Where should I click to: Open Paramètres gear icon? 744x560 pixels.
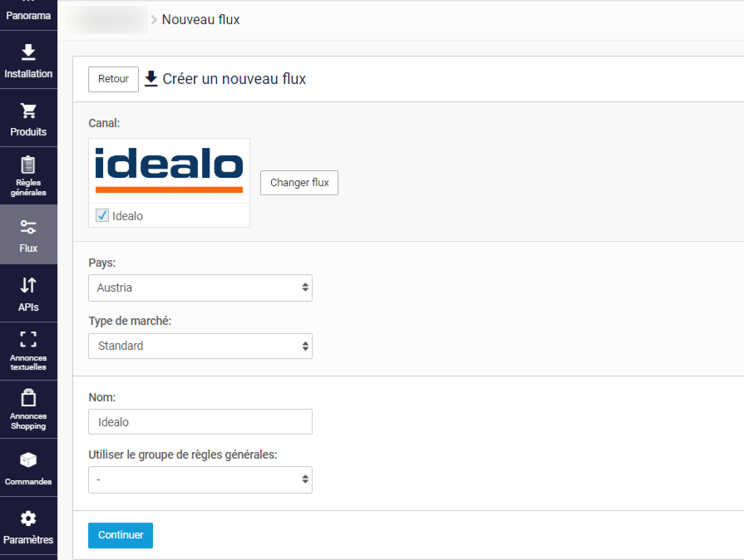pyautogui.click(x=28, y=518)
